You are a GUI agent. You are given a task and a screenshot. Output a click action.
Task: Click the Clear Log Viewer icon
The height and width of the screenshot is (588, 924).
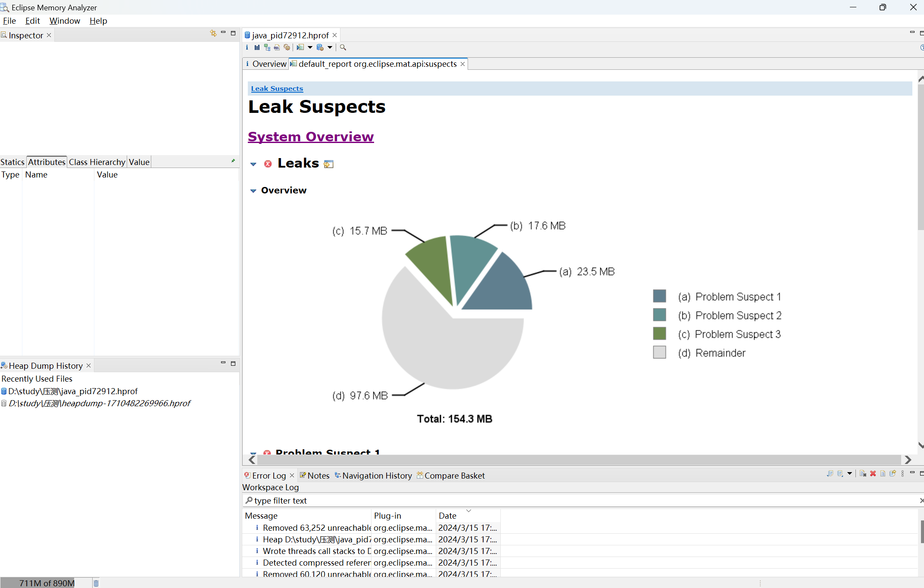click(x=863, y=473)
